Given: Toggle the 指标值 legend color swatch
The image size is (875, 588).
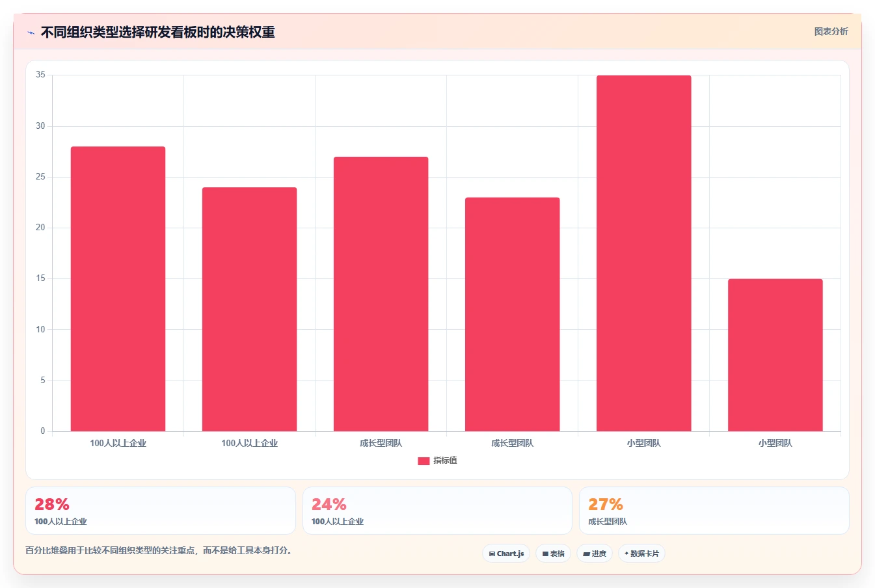Looking at the screenshot, I should tap(424, 461).
